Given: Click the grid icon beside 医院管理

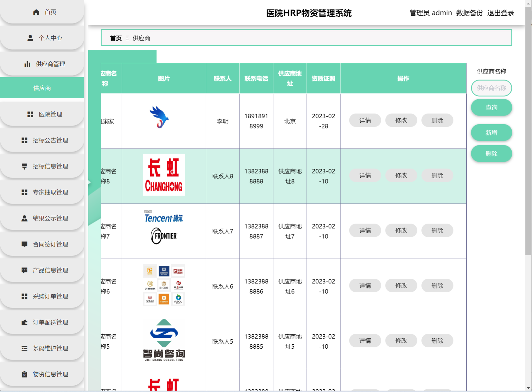Looking at the screenshot, I should click(x=30, y=114).
